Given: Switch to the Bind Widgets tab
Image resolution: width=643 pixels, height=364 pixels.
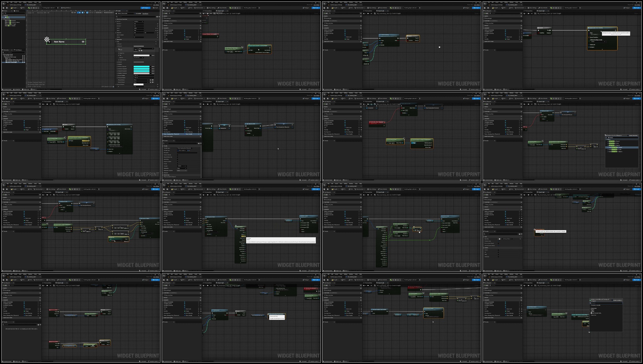Looking at the screenshot, I should tap(18, 50).
